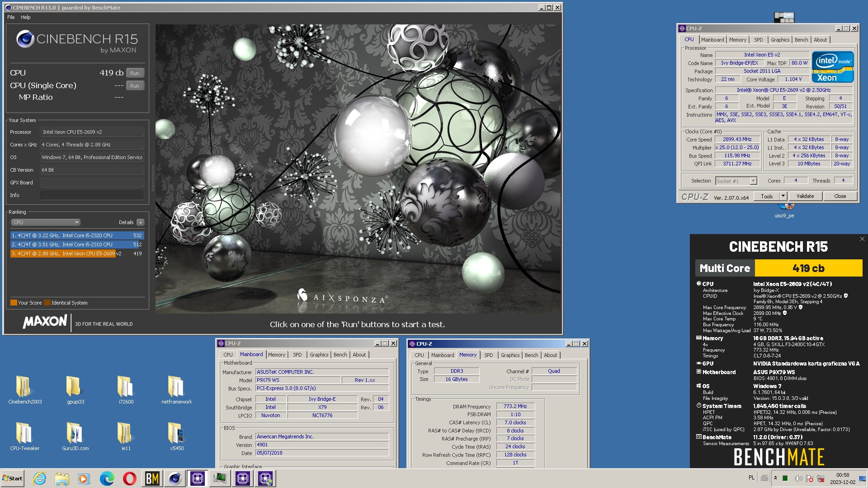Click the 419 cb Multi Core score banner

click(x=808, y=268)
